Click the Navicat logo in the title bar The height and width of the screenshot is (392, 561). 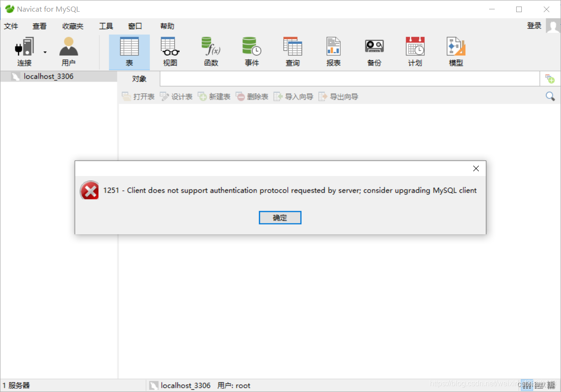pyautogui.click(x=9, y=9)
